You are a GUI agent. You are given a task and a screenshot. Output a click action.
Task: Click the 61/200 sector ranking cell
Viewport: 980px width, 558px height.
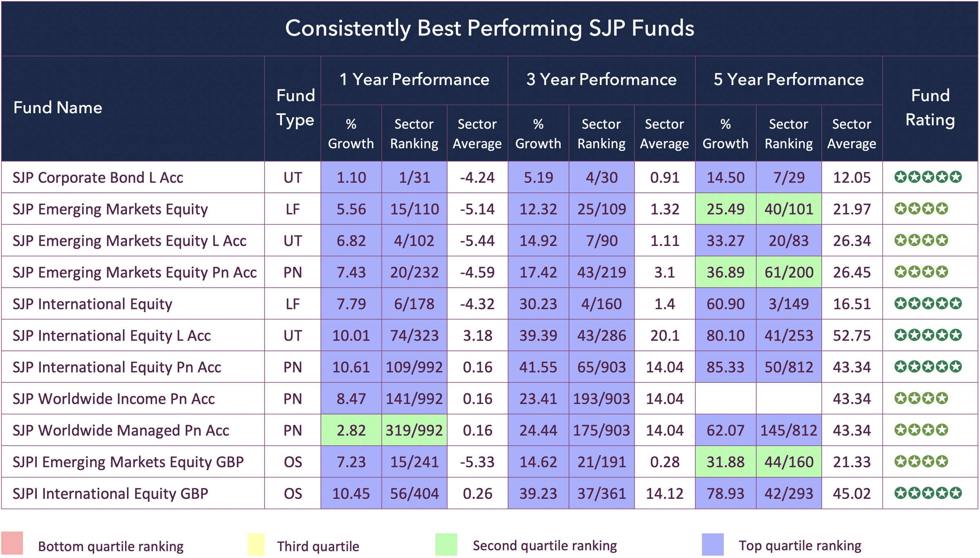pos(789,272)
